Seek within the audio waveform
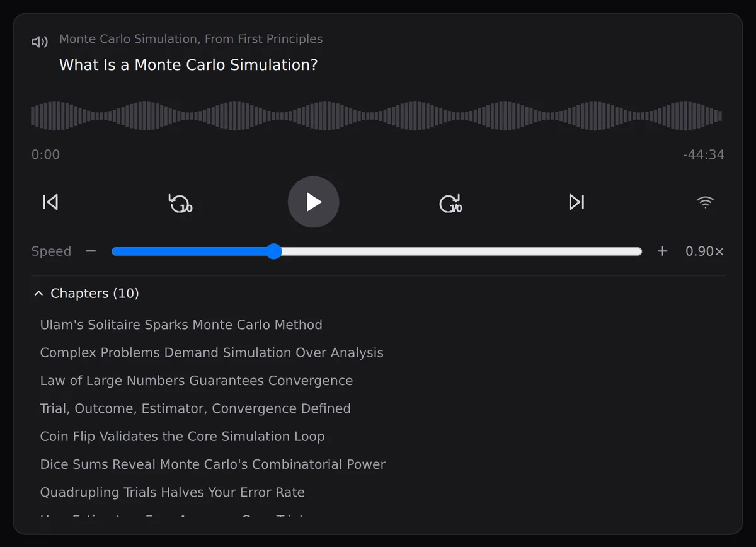The height and width of the screenshot is (547, 756). click(377, 116)
